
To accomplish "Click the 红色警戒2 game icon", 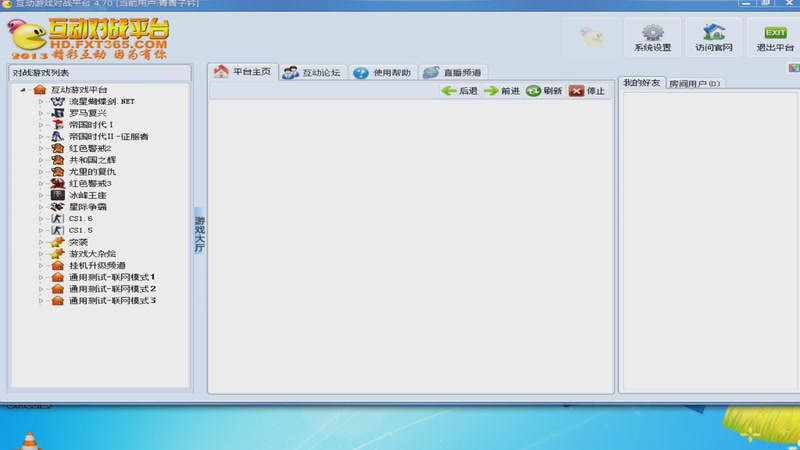I will coord(58,148).
